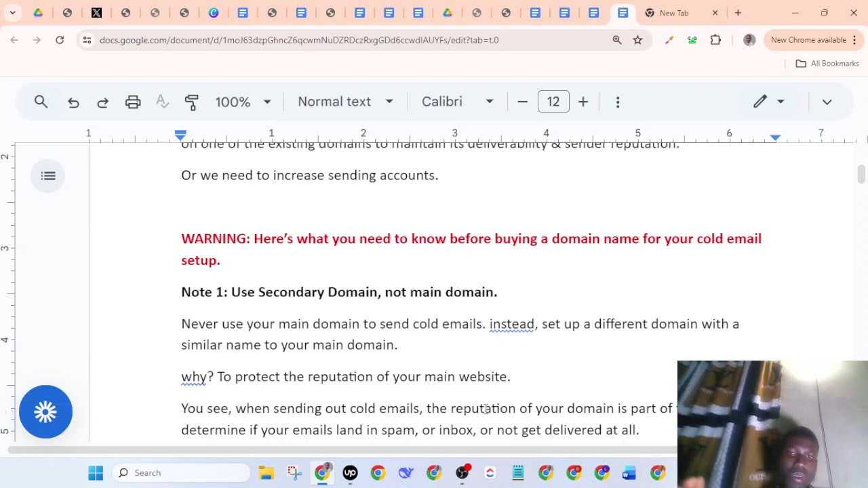Show the document outline panel
The image size is (868, 488).
point(48,176)
